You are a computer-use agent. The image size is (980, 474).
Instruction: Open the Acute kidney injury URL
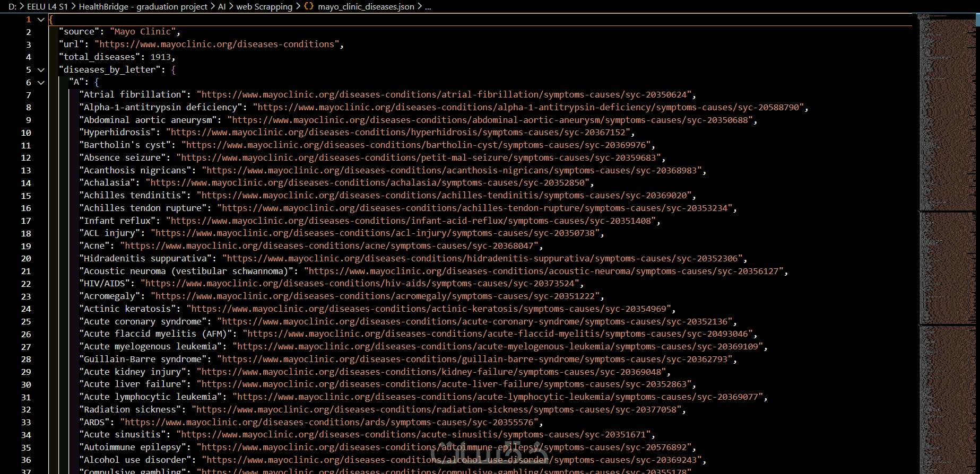click(x=431, y=372)
